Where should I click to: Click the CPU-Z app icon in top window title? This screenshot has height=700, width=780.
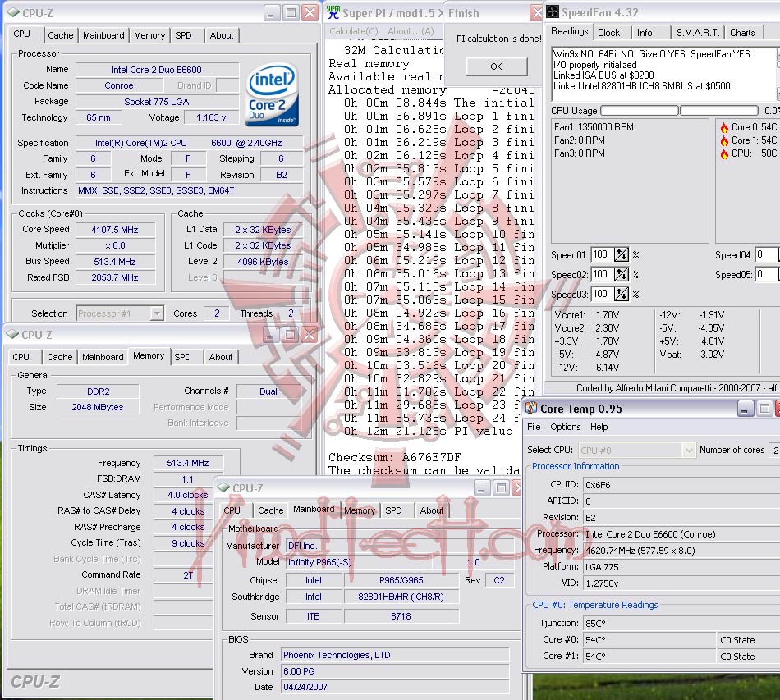13,12
